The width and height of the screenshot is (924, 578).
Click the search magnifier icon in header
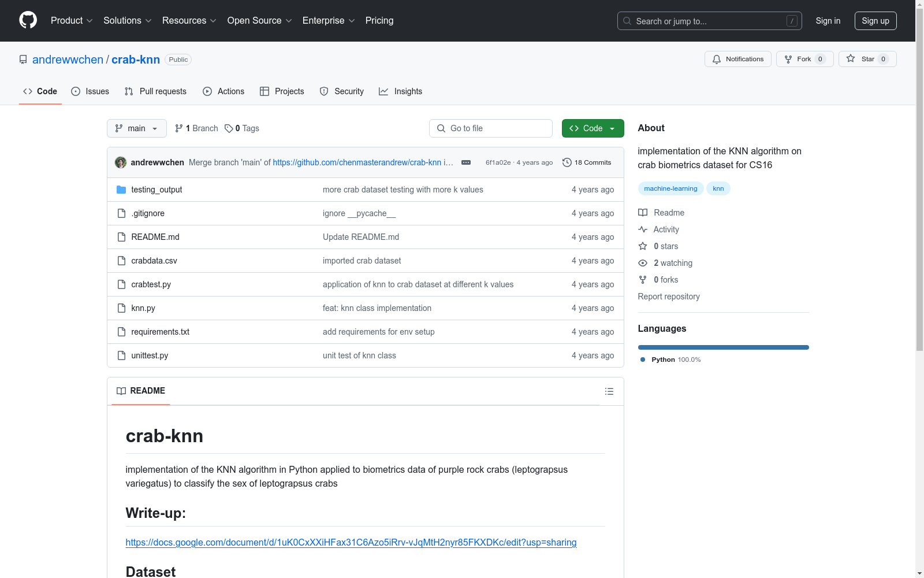pyautogui.click(x=627, y=21)
